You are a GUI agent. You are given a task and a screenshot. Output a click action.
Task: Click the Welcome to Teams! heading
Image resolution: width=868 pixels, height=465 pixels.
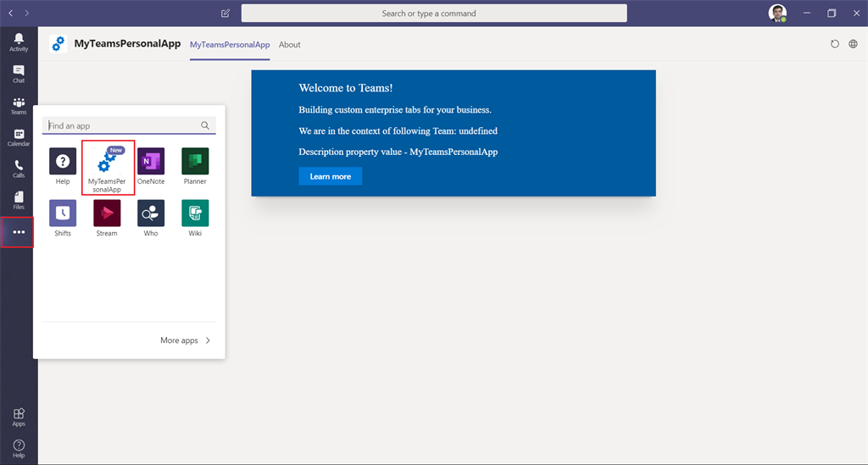pos(346,88)
